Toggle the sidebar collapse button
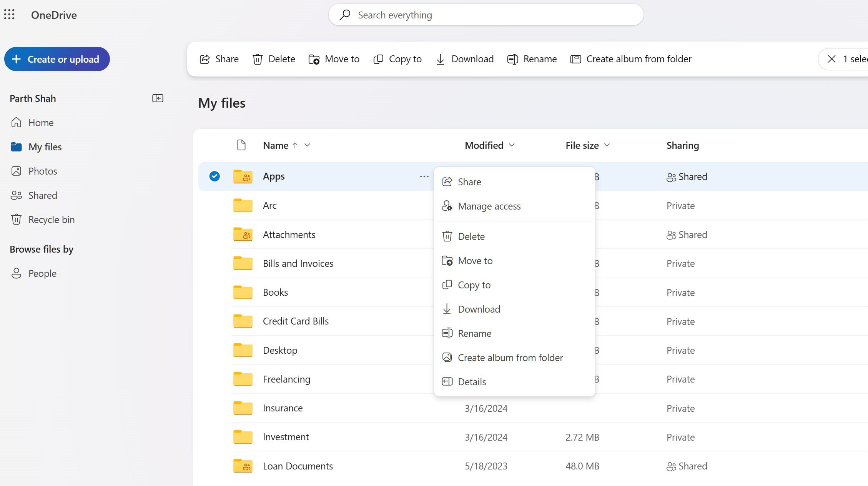The image size is (868, 486). [x=159, y=98]
